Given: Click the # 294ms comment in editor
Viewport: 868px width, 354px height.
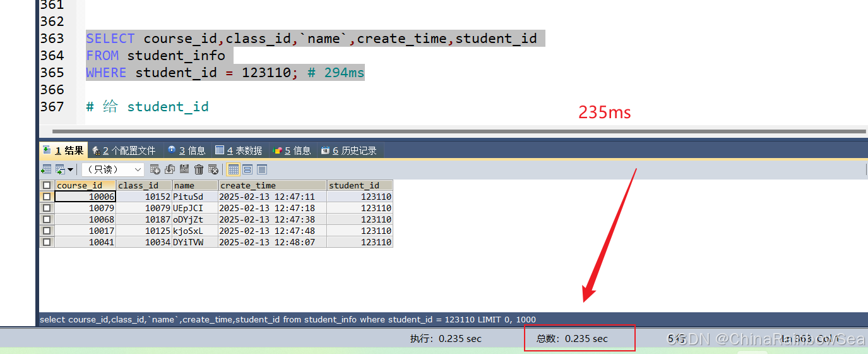Looking at the screenshot, I should coord(336,73).
